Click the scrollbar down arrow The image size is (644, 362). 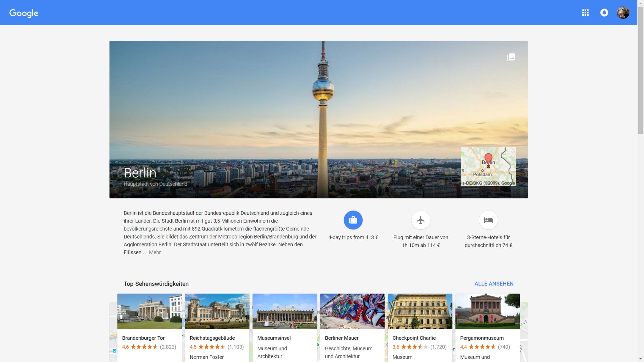tap(641, 359)
